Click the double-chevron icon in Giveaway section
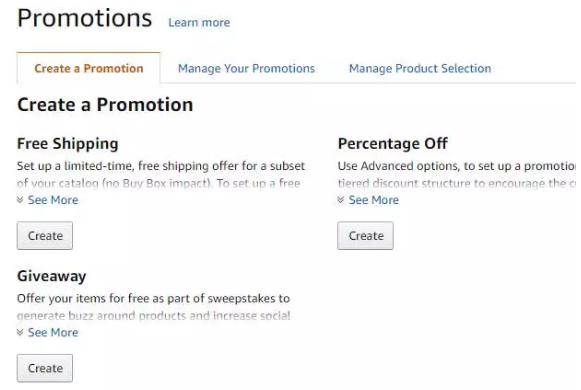 [20, 333]
